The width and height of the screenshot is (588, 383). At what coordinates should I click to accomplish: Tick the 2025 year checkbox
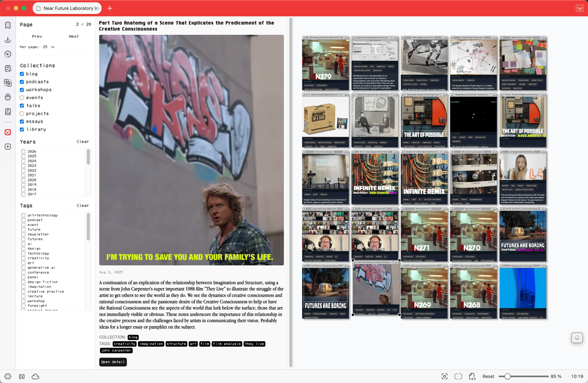tap(23, 156)
